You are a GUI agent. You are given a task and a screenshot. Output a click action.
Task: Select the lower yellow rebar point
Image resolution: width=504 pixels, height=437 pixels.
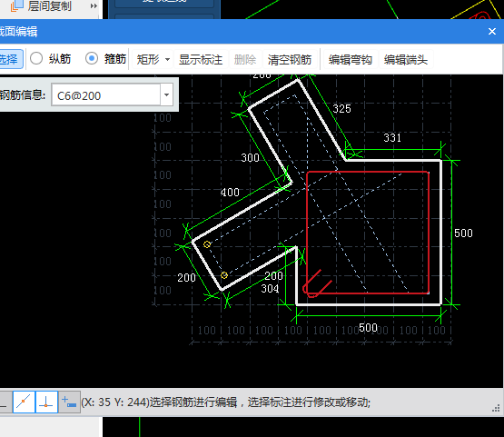(x=224, y=275)
